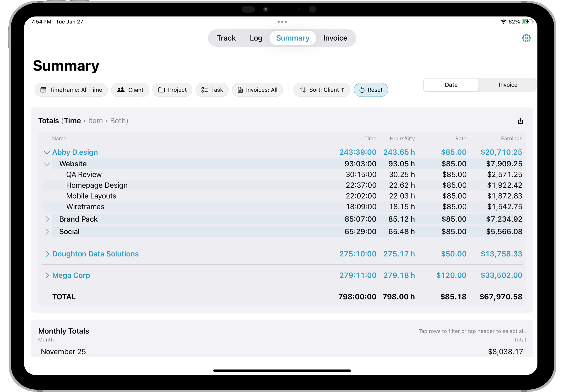Open the Timeframe calendar filter icon
This screenshot has width=564, height=392.
[x=43, y=90]
